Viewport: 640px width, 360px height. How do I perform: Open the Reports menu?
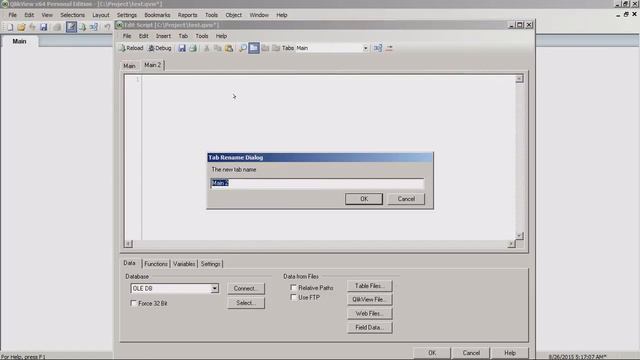(x=187, y=15)
